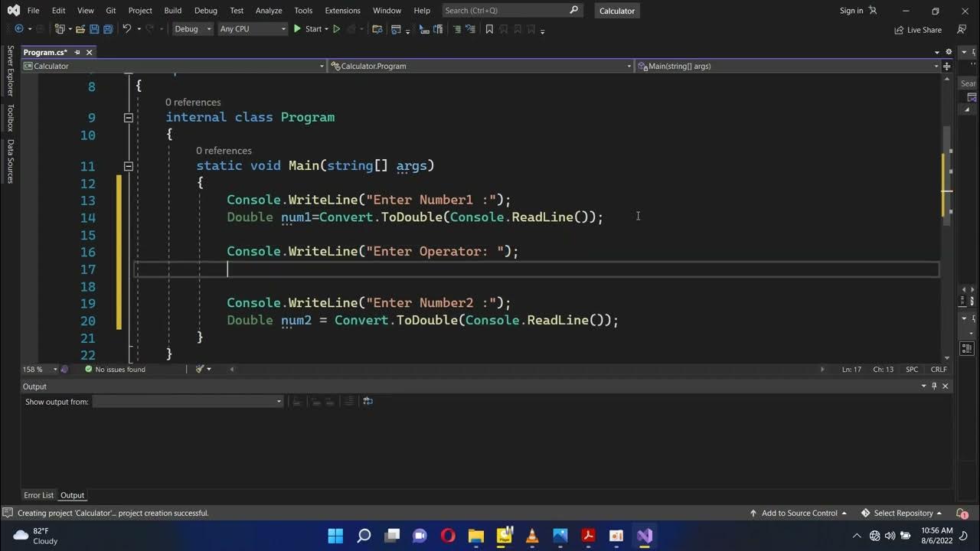Open the Analyze menu

pos(269,11)
